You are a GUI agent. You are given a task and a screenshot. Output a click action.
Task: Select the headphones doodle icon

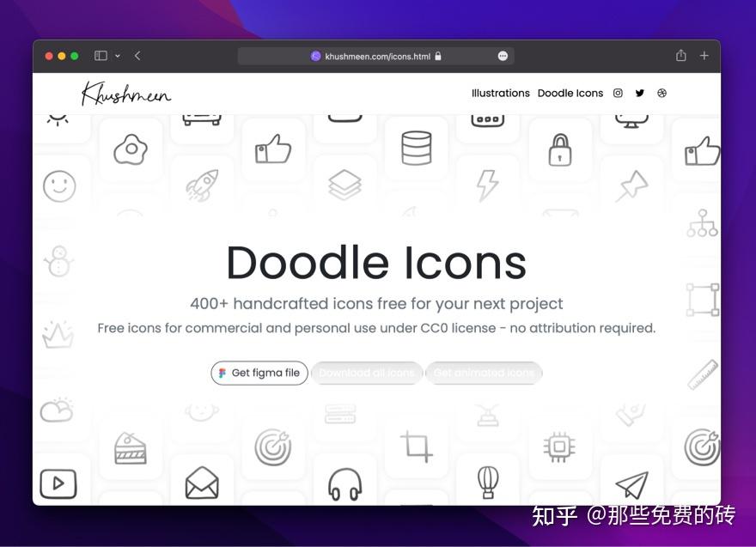pos(345,483)
